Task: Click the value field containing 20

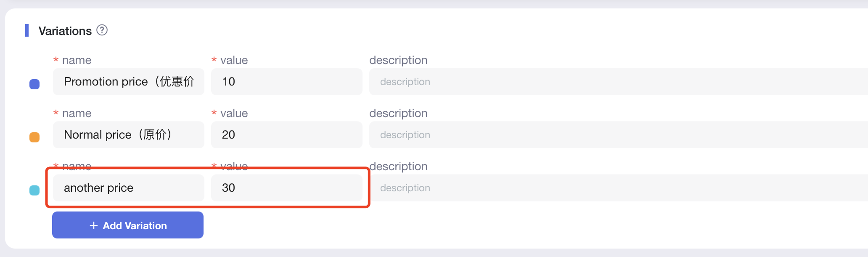Action: tap(286, 135)
